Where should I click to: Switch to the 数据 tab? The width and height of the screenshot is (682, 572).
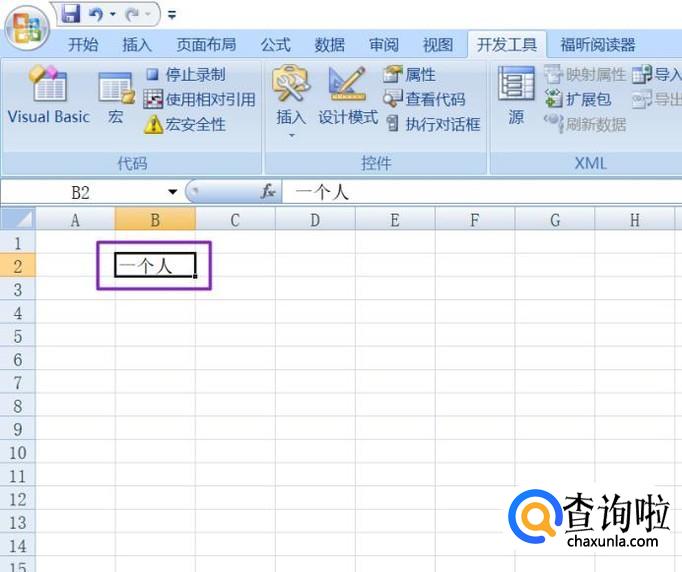[330, 44]
